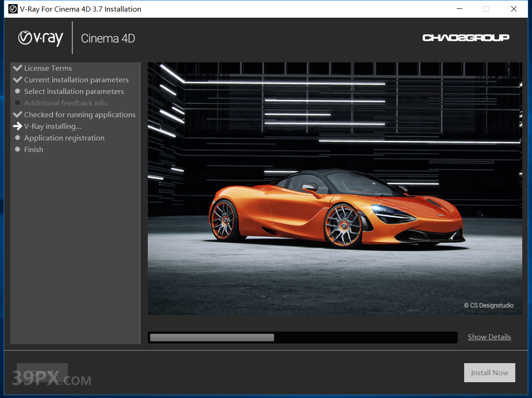Image resolution: width=532 pixels, height=398 pixels.
Task: Minimize the installer window
Action: click(x=460, y=9)
